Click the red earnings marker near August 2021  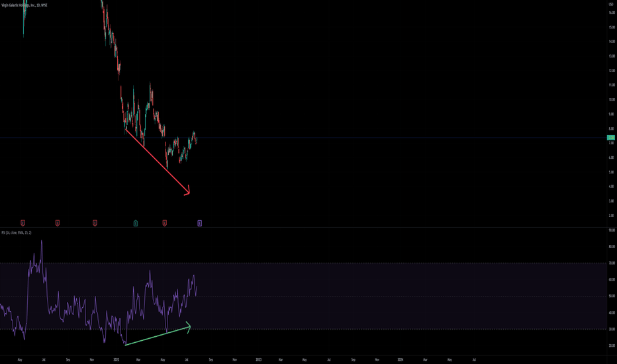pyautogui.click(x=58, y=223)
